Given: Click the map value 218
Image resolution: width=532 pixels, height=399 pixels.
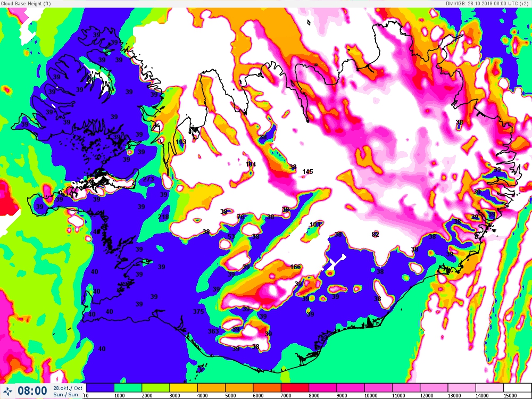Looking at the screenshot, I should pos(163,217).
